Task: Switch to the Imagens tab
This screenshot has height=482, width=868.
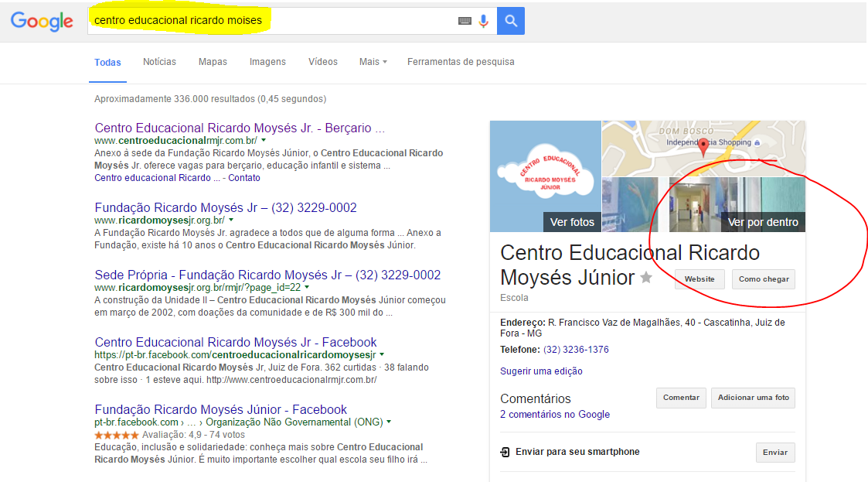Action: pos(267,62)
